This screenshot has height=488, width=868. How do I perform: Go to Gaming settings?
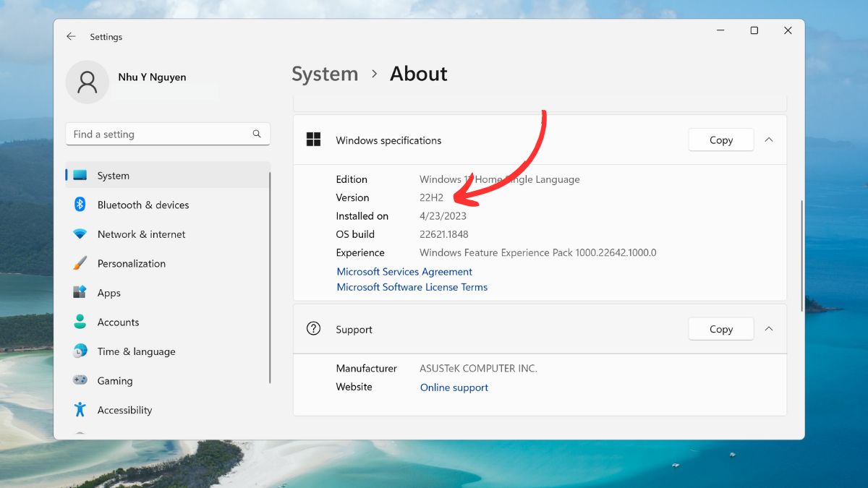click(168, 380)
